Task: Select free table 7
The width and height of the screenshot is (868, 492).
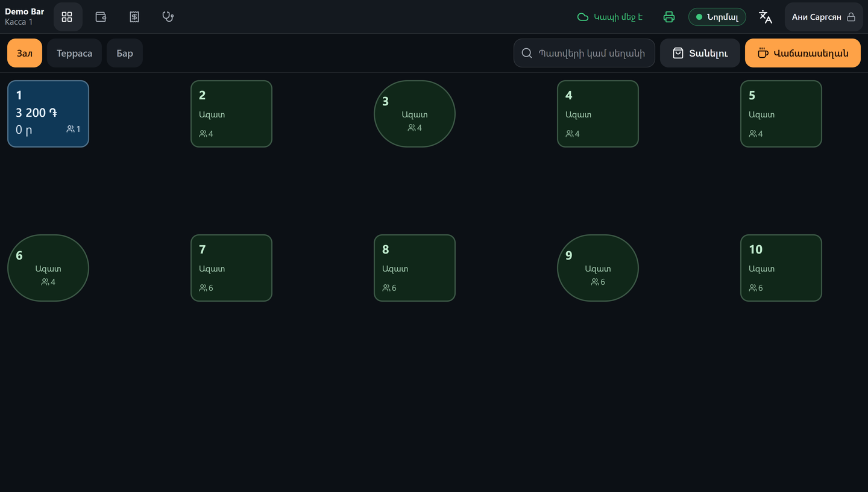Action: coord(231,268)
